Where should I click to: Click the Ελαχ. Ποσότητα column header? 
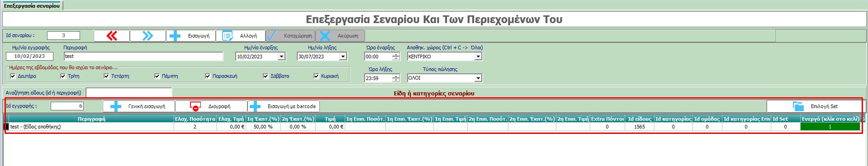(195, 119)
